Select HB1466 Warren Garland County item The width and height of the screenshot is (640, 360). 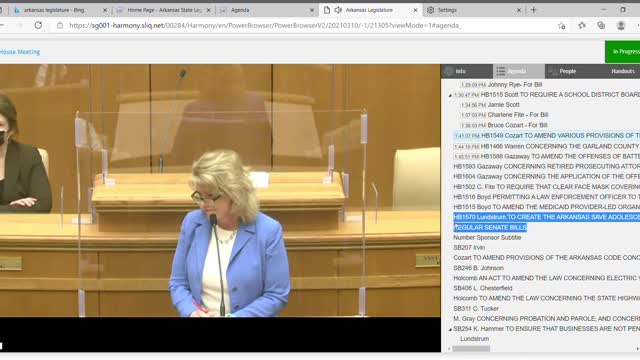pos(560,146)
